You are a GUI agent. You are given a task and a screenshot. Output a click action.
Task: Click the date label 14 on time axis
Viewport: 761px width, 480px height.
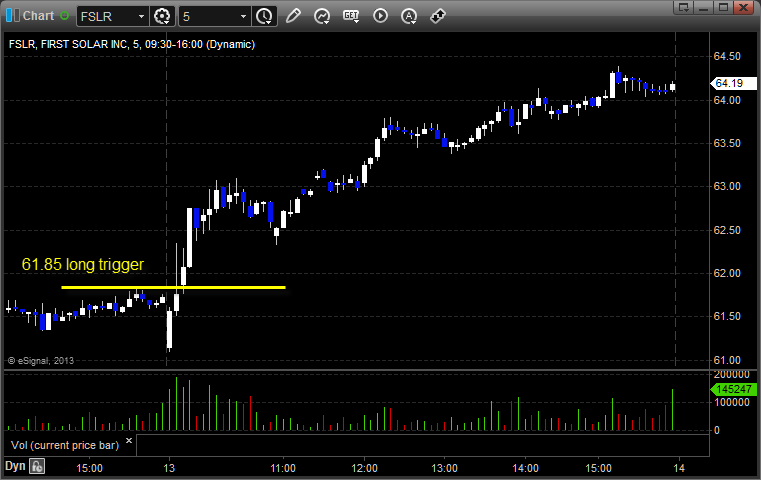(679, 468)
